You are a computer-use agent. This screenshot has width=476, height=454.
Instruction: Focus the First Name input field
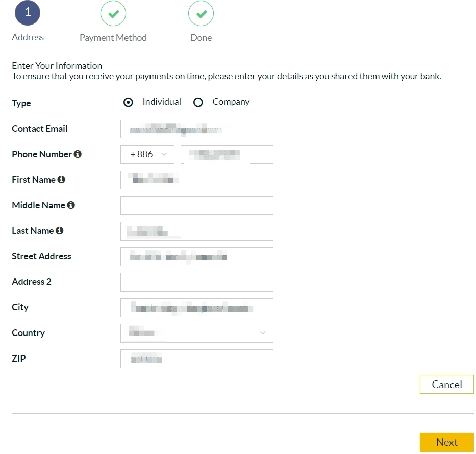click(197, 180)
